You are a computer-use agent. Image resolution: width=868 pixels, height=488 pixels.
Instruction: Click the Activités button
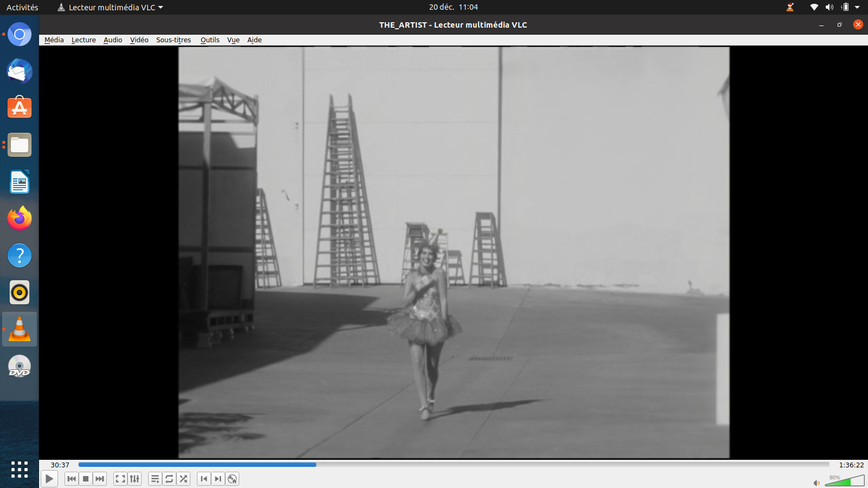(x=22, y=8)
